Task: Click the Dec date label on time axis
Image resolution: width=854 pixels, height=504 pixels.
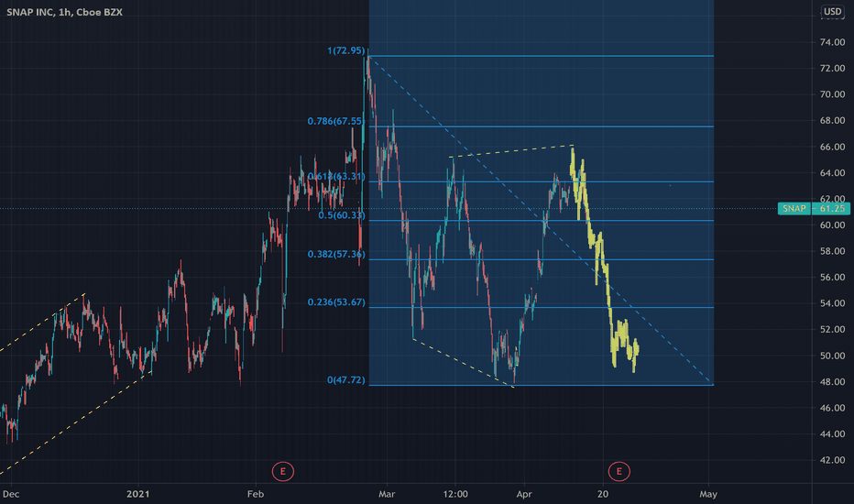Action: (x=11, y=494)
